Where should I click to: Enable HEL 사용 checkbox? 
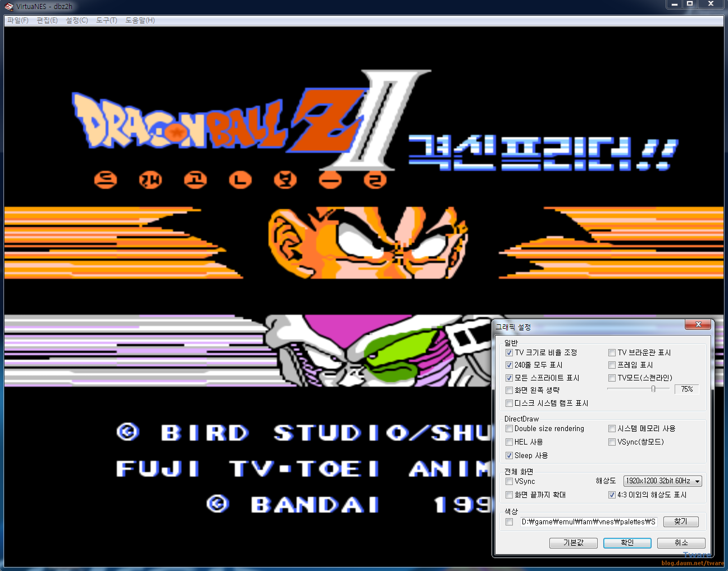[509, 442]
